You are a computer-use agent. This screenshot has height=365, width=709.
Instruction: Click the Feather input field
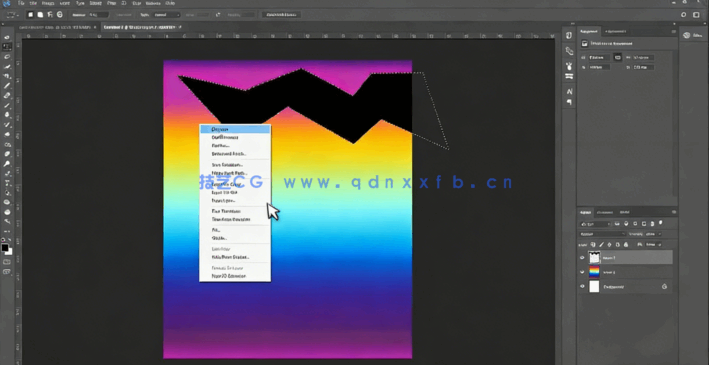pos(99,15)
